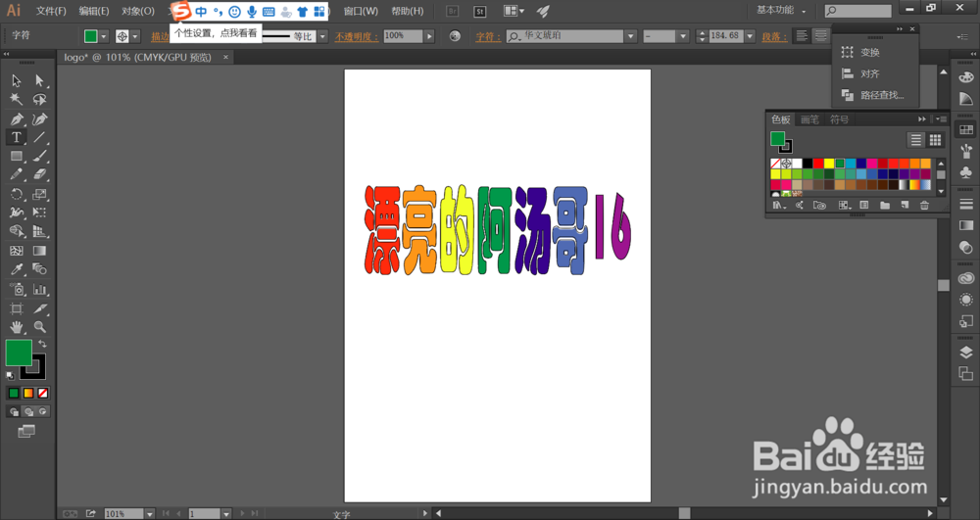Open the font style dropdown
The image size is (980, 520).
(x=683, y=36)
